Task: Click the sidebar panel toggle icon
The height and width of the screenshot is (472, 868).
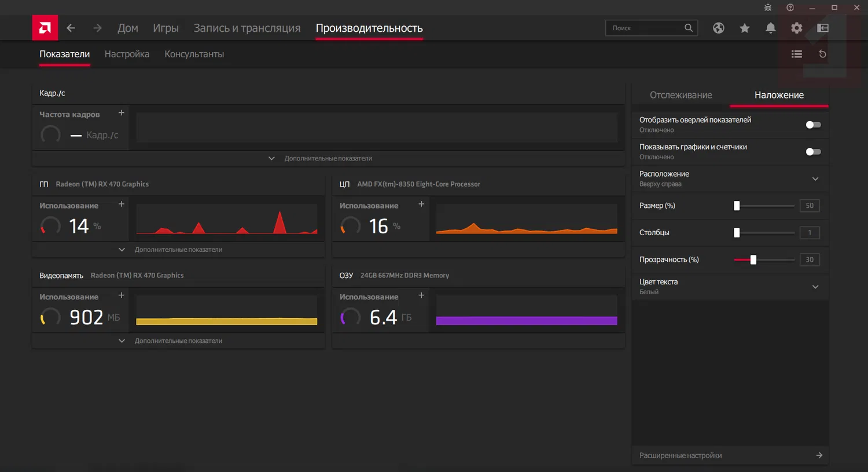Action: click(822, 28)
